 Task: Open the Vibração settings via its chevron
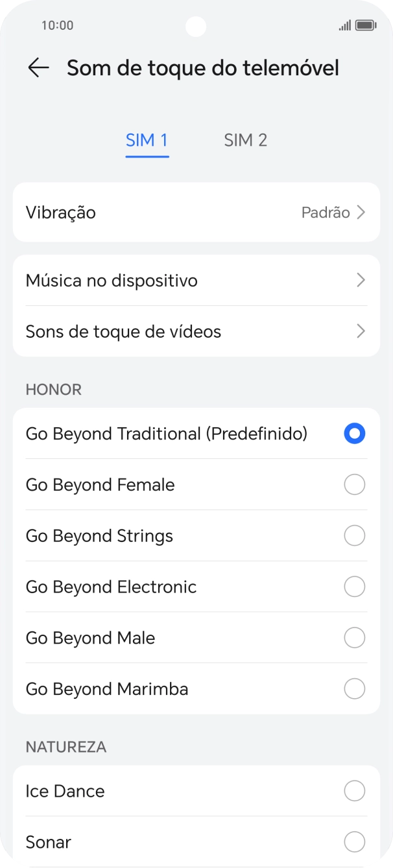tap(361, 212)
